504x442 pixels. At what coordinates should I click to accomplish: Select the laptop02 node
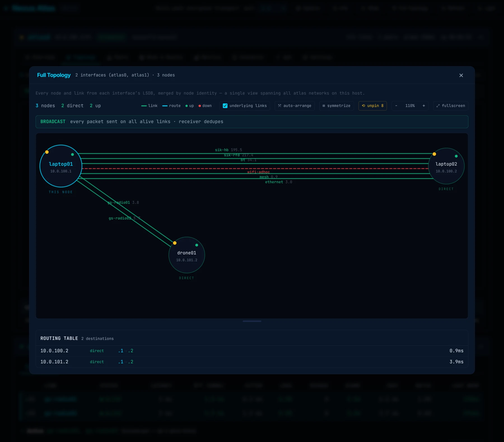[x=446, y=166]
